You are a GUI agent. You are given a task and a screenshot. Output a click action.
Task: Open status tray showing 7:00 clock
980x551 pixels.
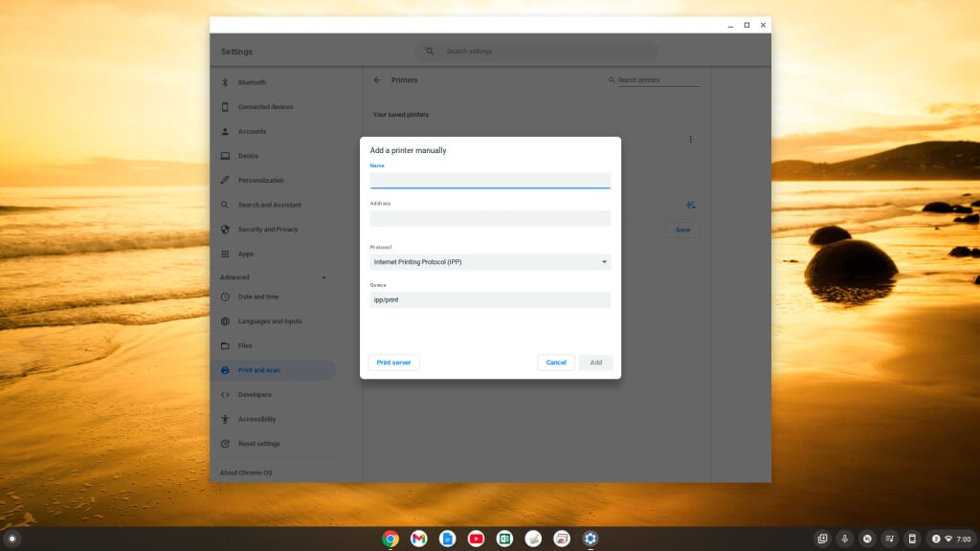949,539
